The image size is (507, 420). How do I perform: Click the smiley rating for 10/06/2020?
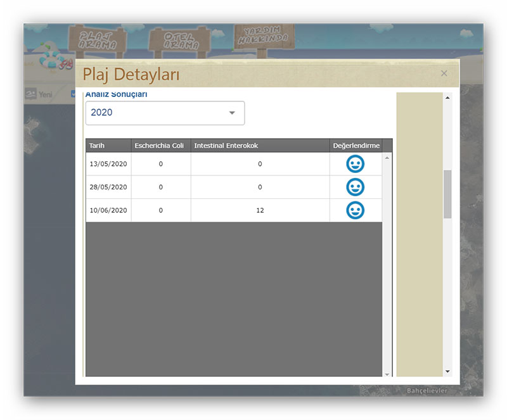[356, 210]
